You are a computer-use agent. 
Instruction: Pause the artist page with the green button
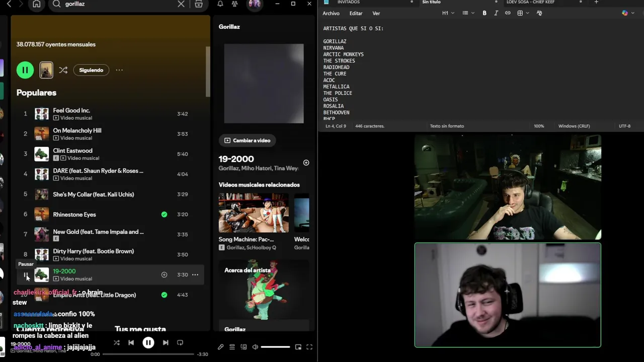pos(25,70)
